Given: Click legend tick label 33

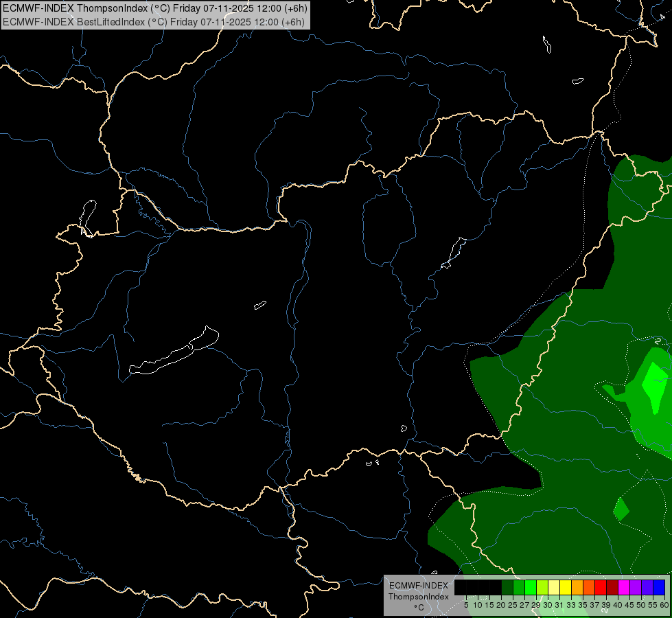Looking at the screenshot, I should [571, 605].
